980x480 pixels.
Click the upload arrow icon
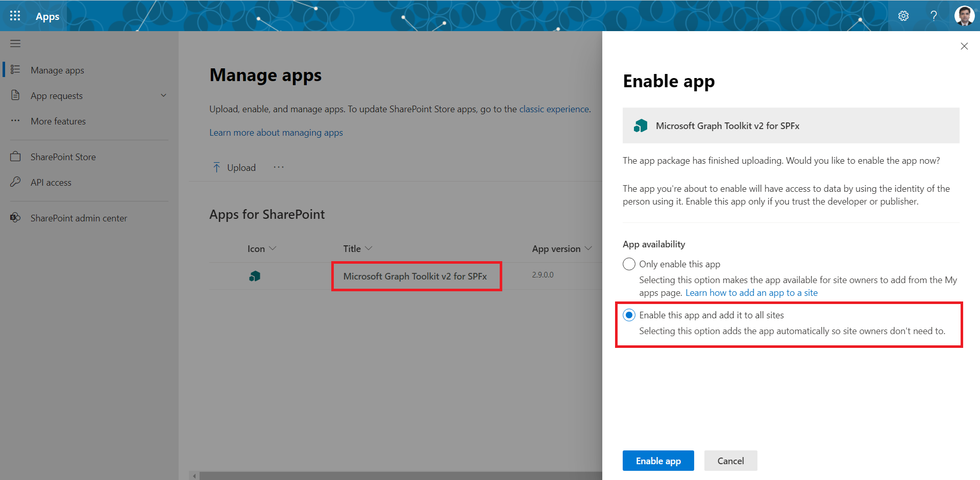tap(216, 168)
